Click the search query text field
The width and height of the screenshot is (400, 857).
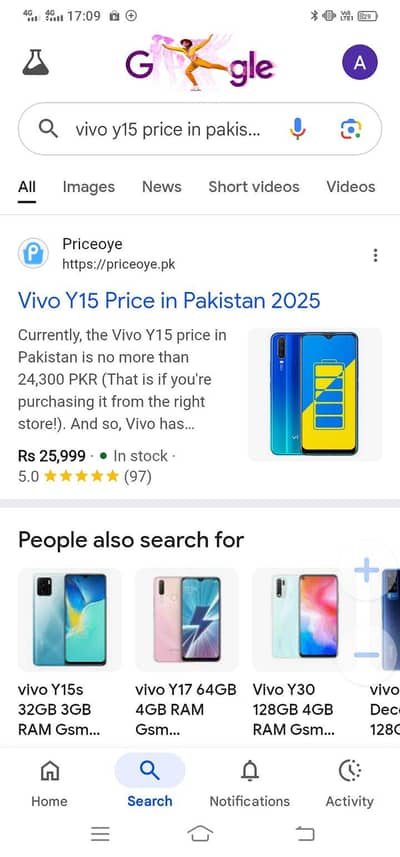167,130
